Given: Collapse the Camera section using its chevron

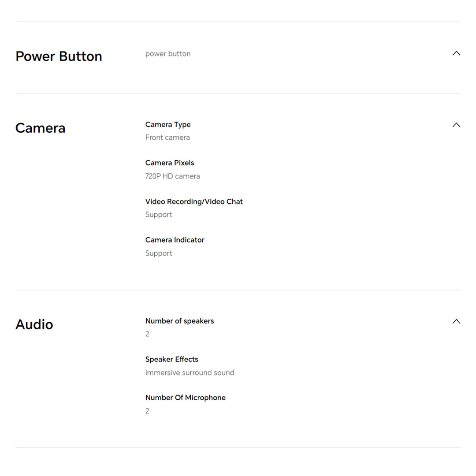Looking at the screenshot, I should (x=456, y=125).
